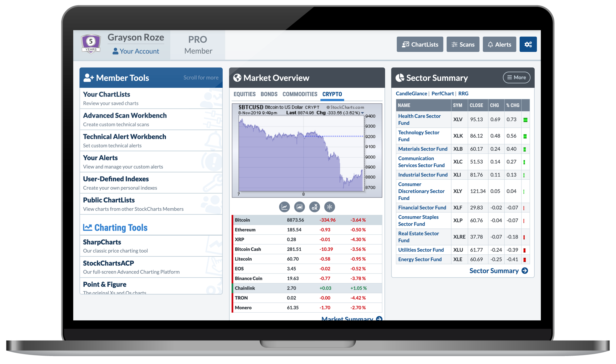This screenshot has width=616, height=364.
Task: Click the RRG link in Sector Summary
Action: (x=462, y=93)
